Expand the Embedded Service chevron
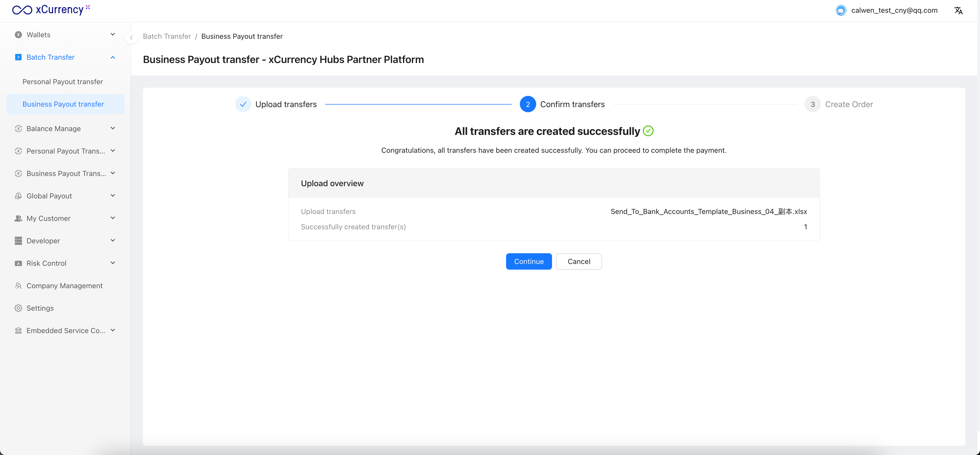The image size is (980, 455). pos(113,330)
